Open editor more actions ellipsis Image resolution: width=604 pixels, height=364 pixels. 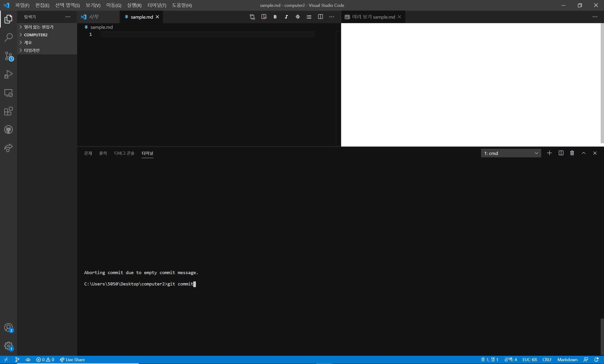coord(332,17)
